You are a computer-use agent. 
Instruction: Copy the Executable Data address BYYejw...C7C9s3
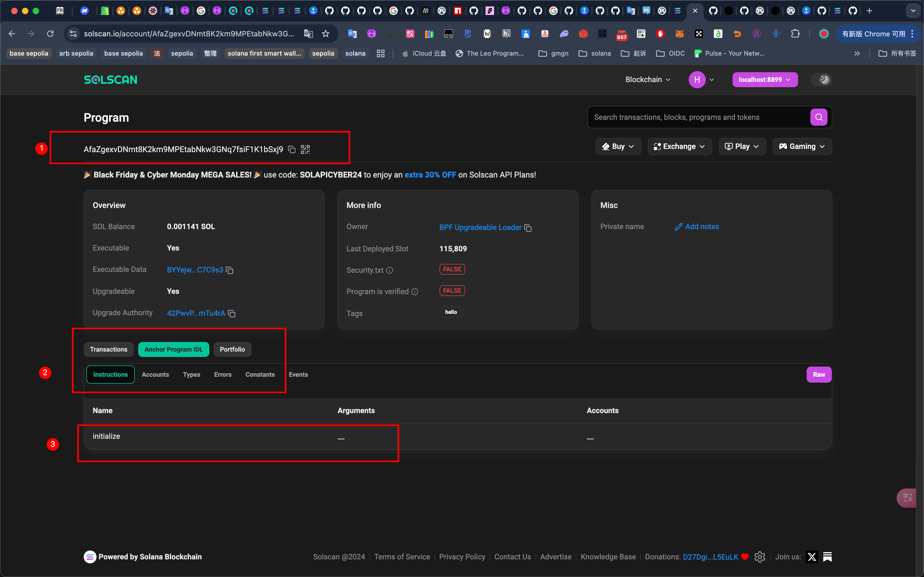230,270
